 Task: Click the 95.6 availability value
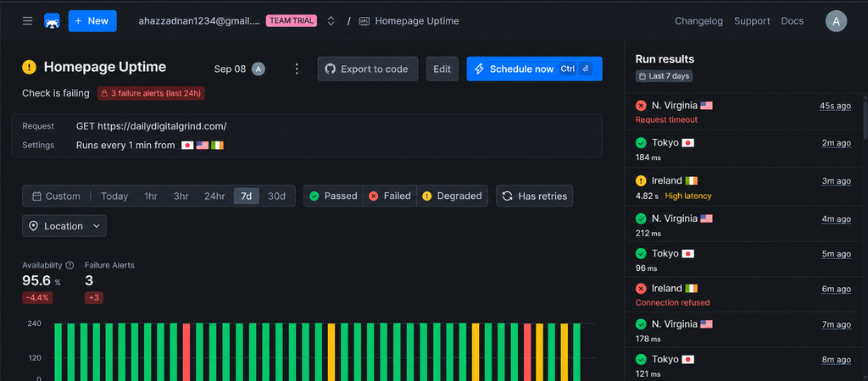(x=36, y=281)
